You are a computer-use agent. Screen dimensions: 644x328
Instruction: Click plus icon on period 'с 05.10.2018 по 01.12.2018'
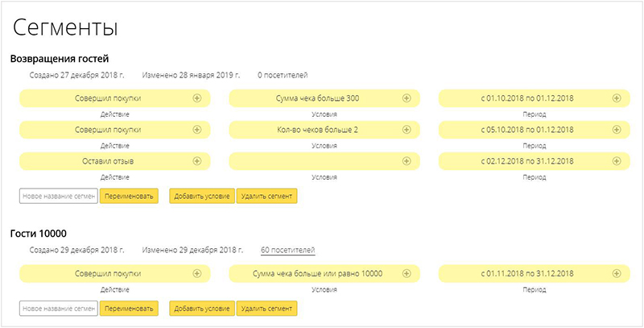(617, 130)
